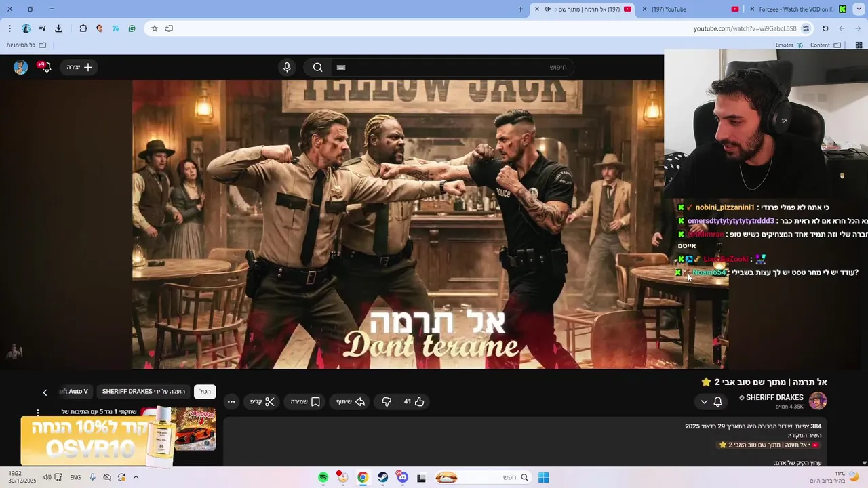Click the Windows taskbar search box
868x488 pixels.
pyautogui.click(x=483, y=477)
